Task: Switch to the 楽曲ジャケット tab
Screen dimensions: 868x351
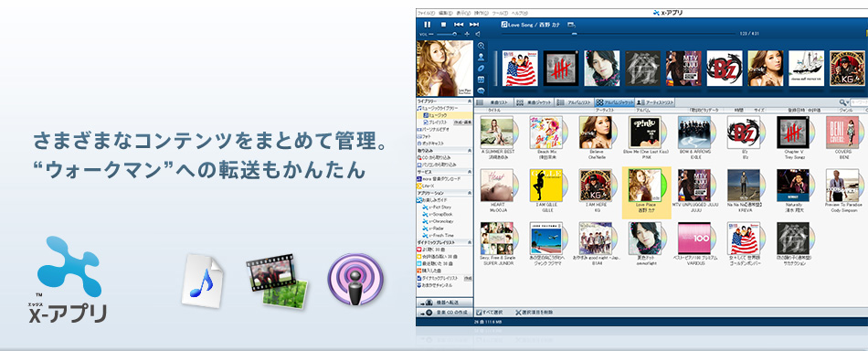Action: [535, 102]
